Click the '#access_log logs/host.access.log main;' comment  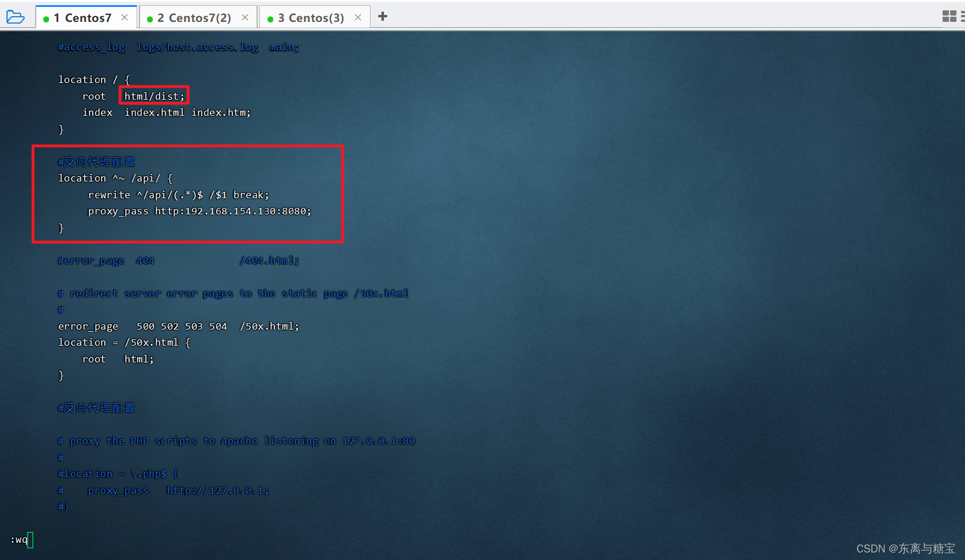point(178,47)
